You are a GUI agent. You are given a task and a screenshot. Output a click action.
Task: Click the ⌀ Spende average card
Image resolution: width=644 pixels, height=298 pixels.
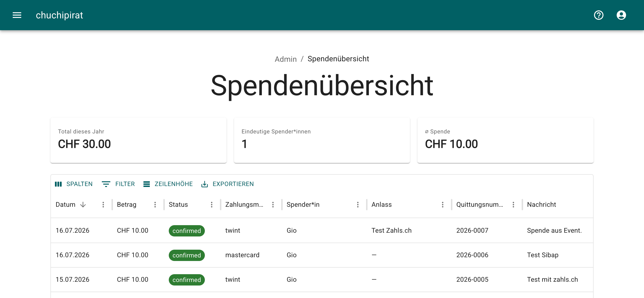pyautogui.click(x=505, y=140)
